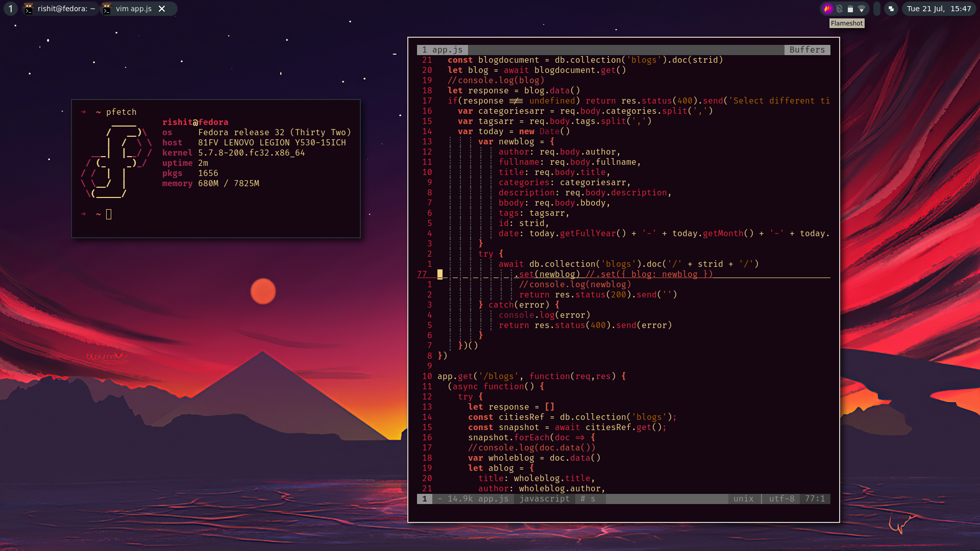Click the overlapping windows icon in panel

click(x=891, y=9)
